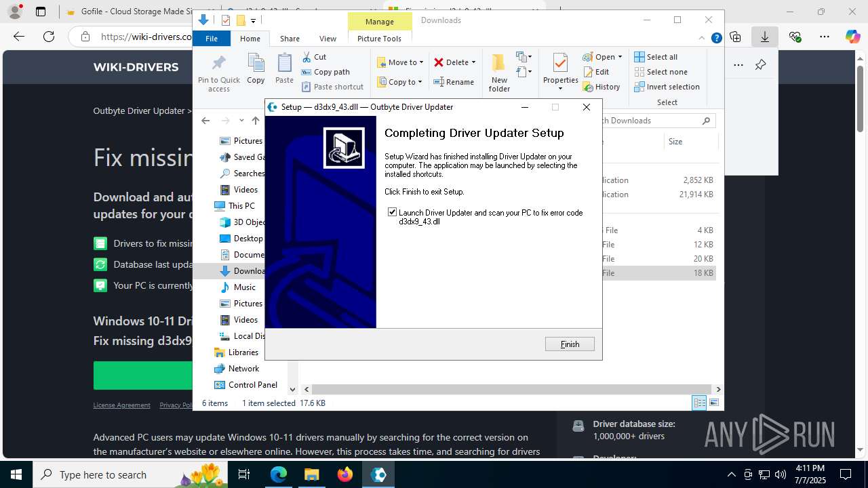Click Task View taskbar icon
This screenshot has height=488, width=868.
coord(244,474)
